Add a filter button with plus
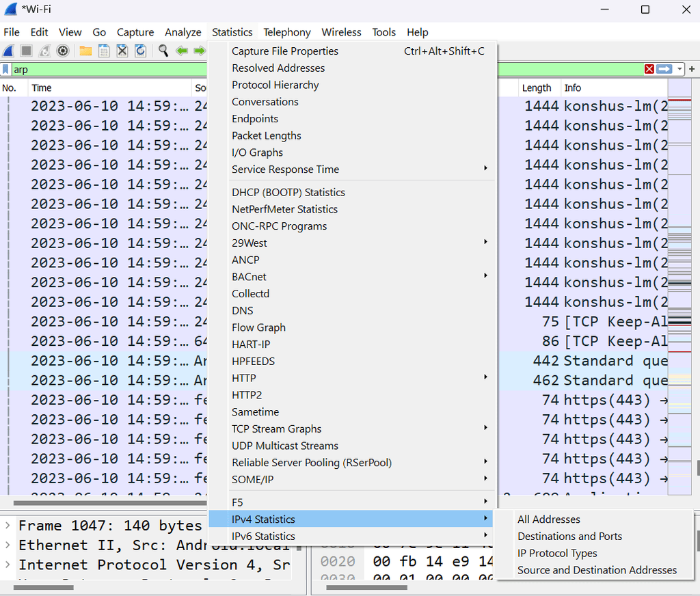Image resolution: width=700 pixels, height=596 pixels. coord(692,69)
